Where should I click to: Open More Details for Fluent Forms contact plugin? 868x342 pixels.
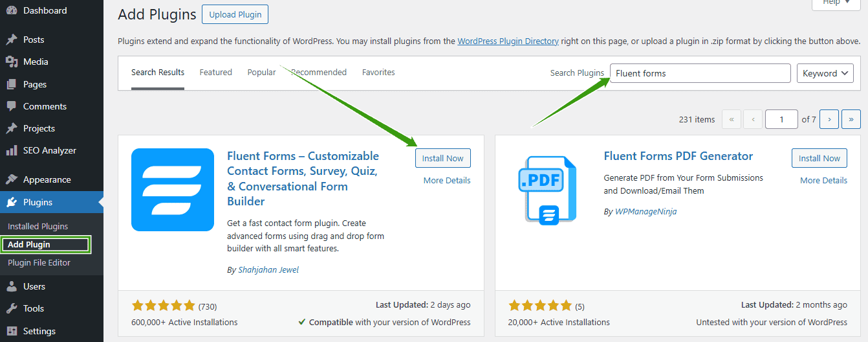447,180
